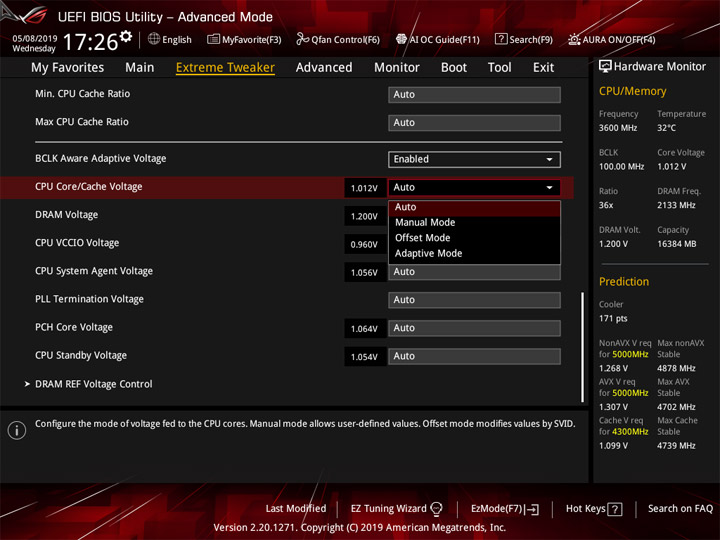Select the Extreme Tweaker tab
This screenshot has width=720, height=540.
pyautogui.click(x=225, y=68)
